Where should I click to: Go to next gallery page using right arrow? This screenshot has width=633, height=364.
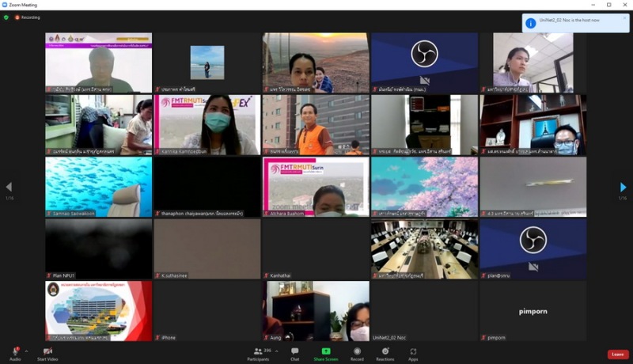623,187
